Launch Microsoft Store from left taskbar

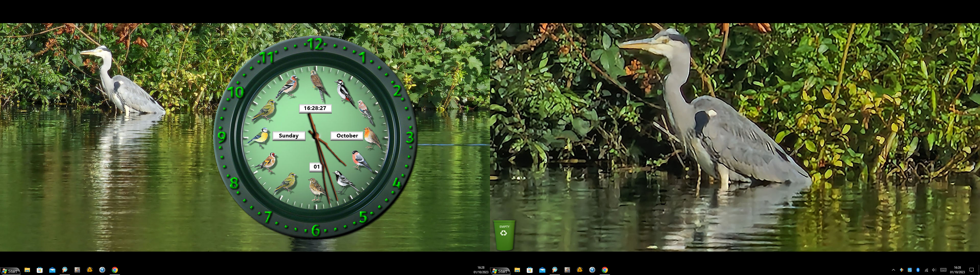[40, 270]
